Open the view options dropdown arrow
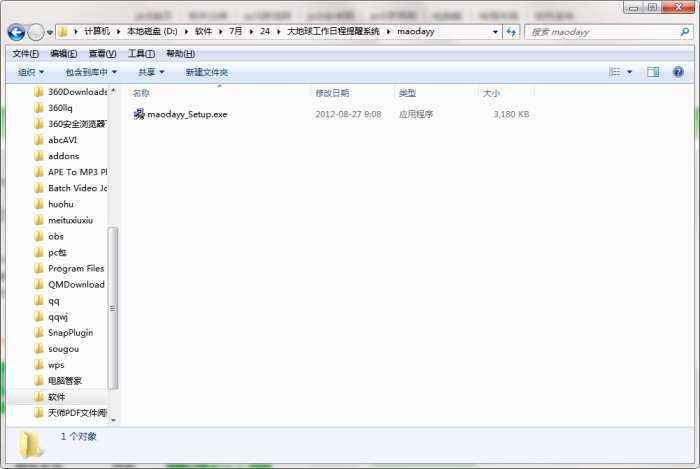This screenshot has height=469, width=700. (629, 72)
